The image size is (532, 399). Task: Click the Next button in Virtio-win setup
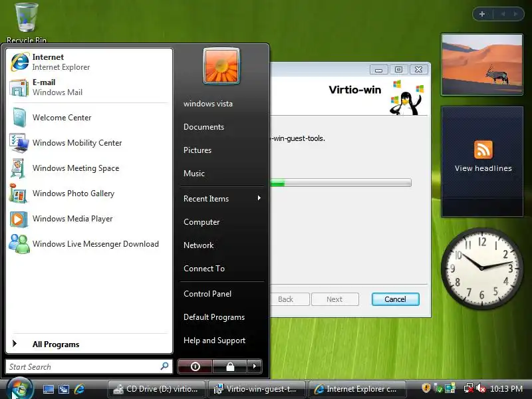(x=335, y=299)
